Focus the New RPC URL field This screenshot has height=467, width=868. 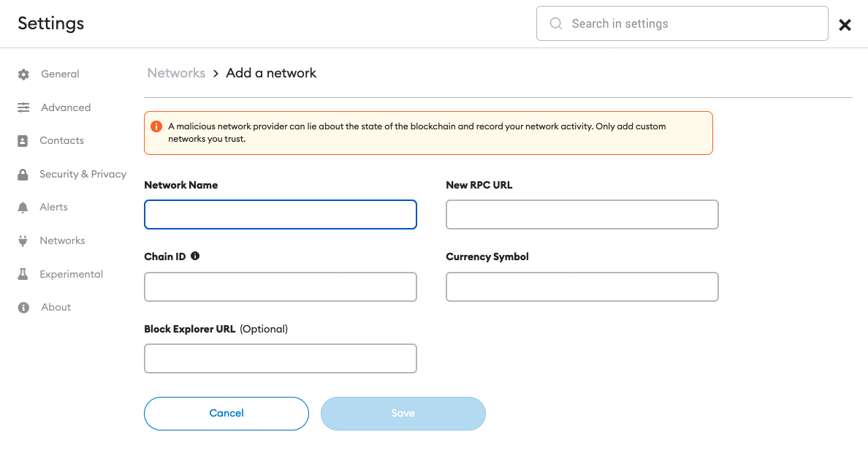click(582, 214)
